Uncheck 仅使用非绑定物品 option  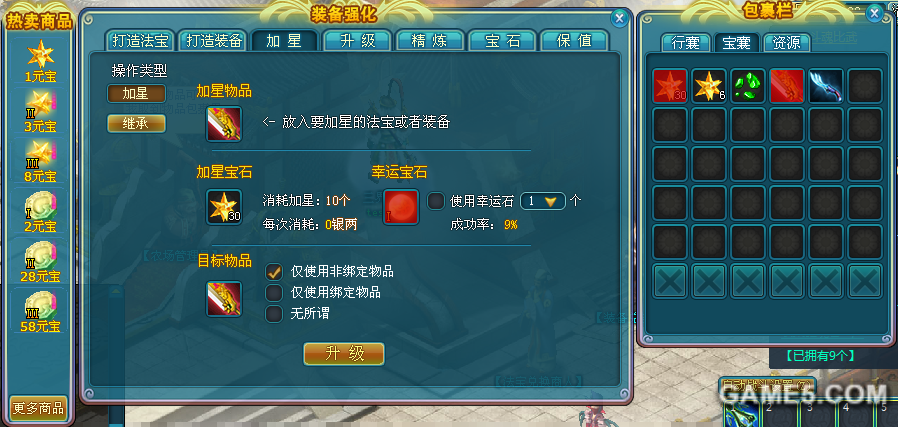(274, 271)
